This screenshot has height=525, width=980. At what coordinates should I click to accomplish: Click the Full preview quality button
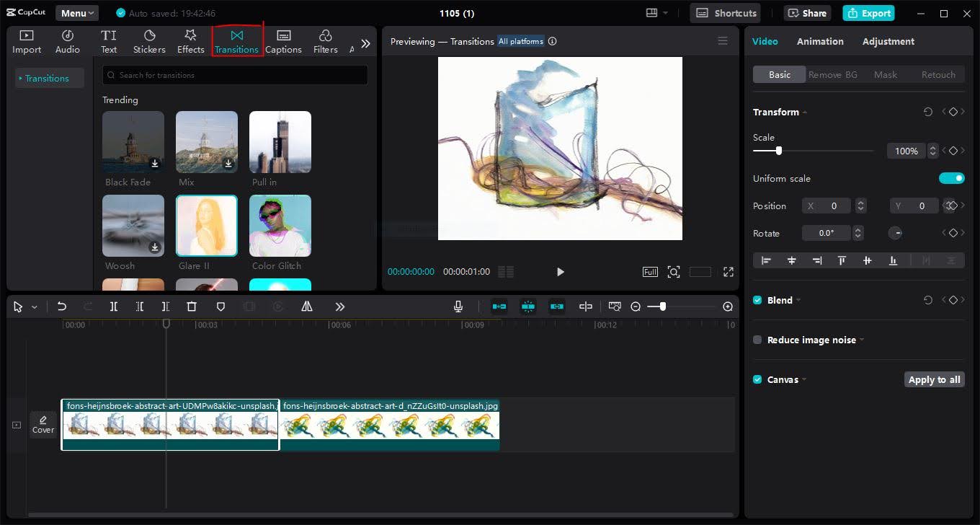(650, 272)
